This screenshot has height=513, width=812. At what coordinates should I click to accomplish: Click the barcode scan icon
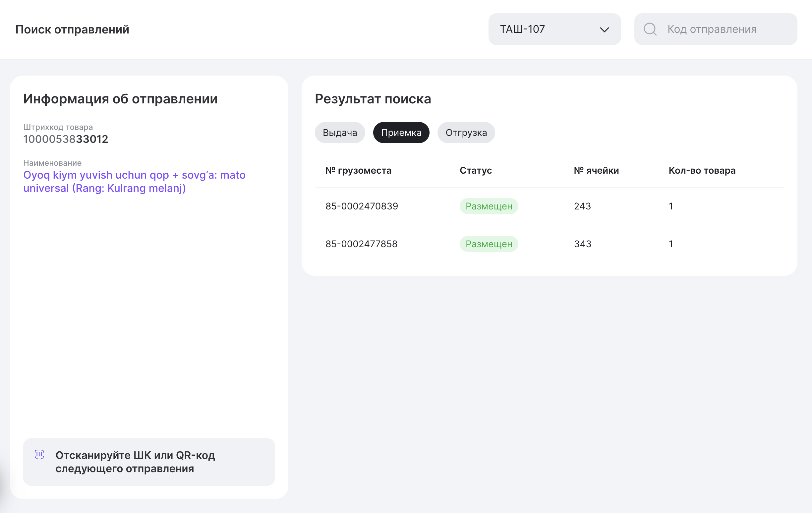tap(39, 454)
